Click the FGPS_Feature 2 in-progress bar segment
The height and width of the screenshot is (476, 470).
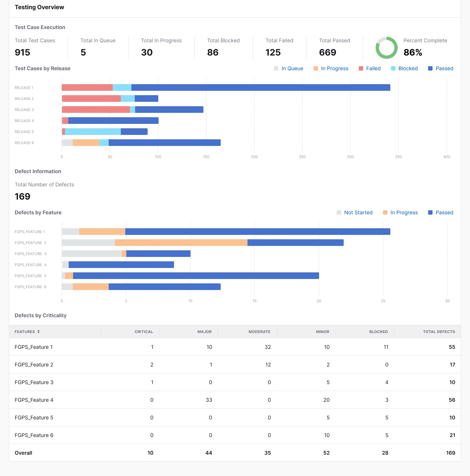coord(181,243)
